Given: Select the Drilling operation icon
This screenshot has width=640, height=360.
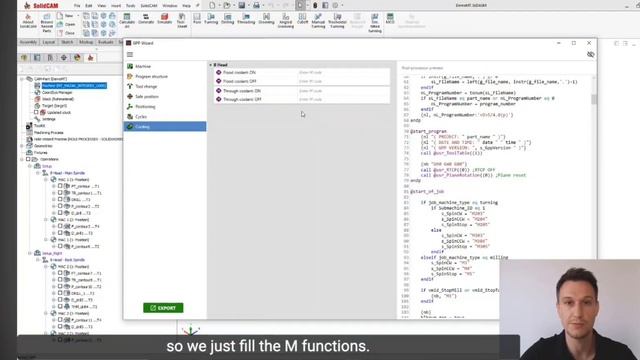Looking at the screenshot, I should (228, 19).
